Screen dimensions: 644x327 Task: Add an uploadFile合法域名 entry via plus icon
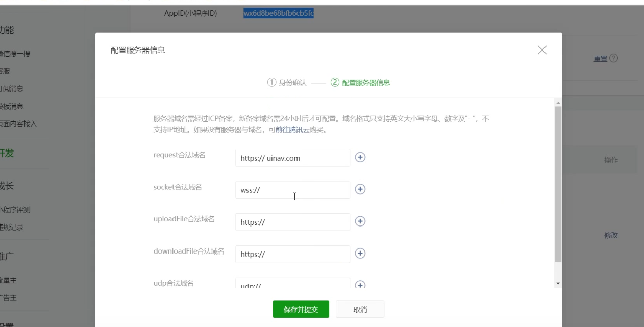tap(360, 221)
